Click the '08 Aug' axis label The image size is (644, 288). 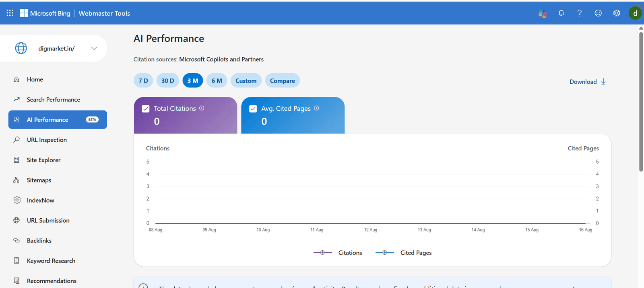coord(155,230)
